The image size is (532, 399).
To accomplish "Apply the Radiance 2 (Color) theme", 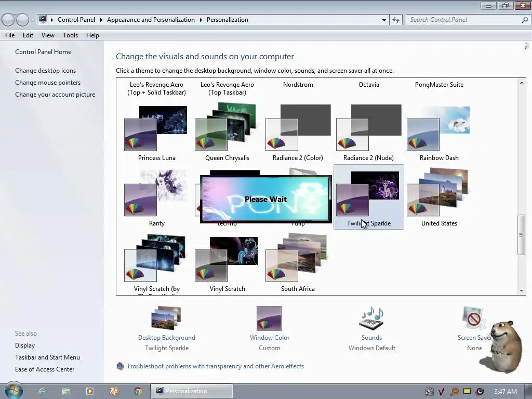I will [298, 127].
